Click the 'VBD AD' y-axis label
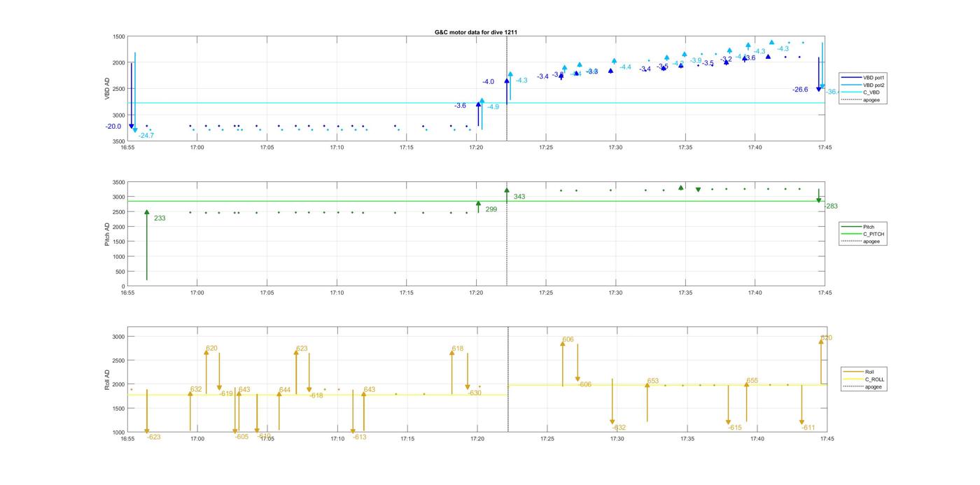The height and width of the screenshot is (485, 980). pos(107,89)
